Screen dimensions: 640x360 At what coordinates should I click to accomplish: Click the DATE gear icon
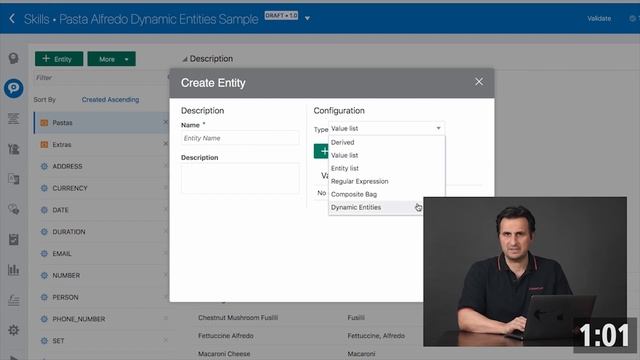[44, 210]
